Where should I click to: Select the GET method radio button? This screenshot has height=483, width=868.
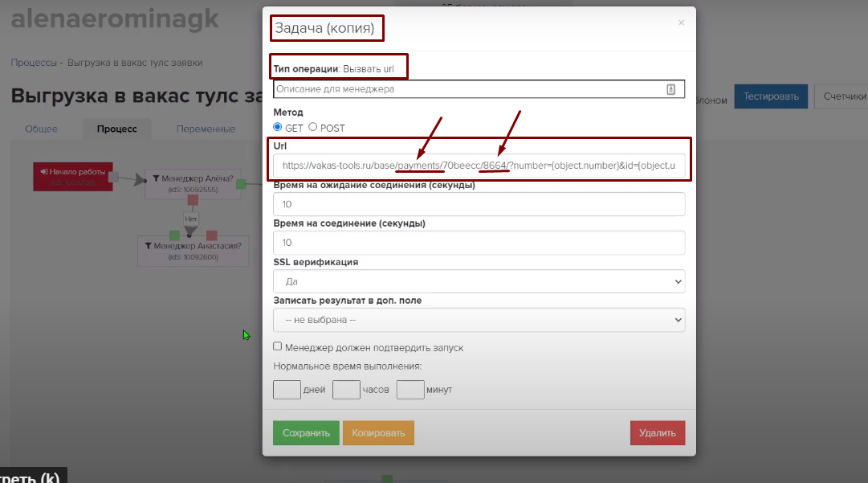coord(278,128)
